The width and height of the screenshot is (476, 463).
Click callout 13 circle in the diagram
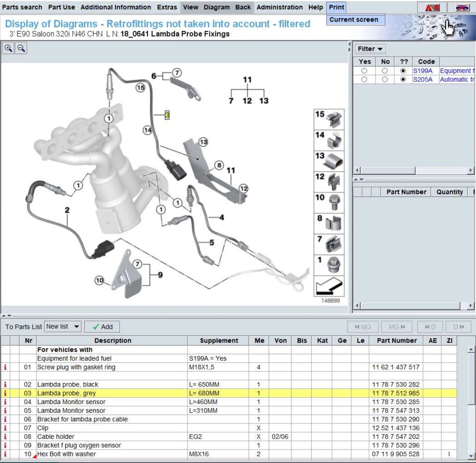[x=203, y=142]
